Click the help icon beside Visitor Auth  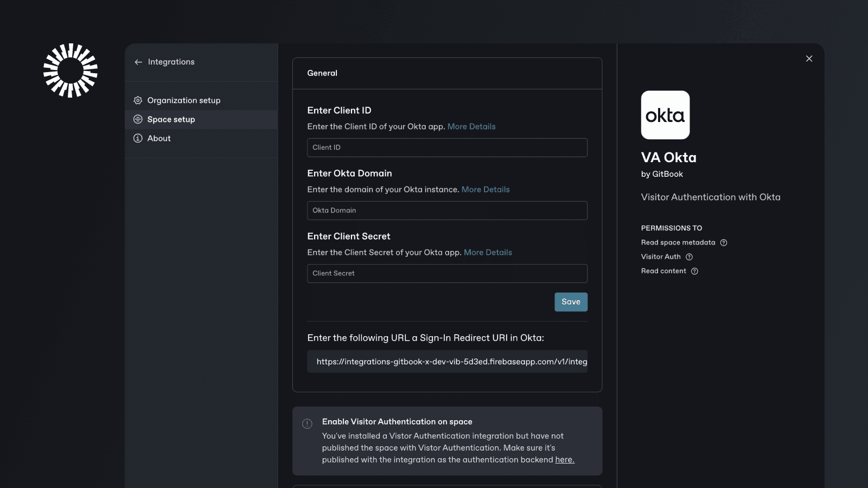coord(689,257)
